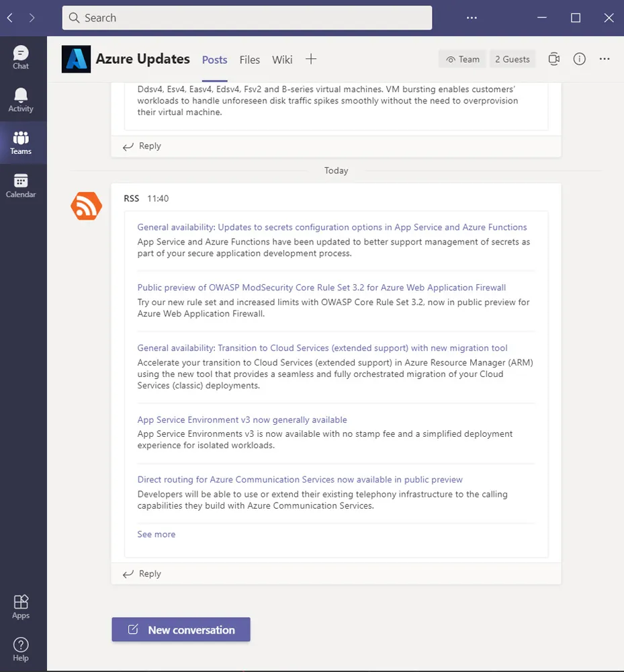The width and height of the screenshot is (624, 672).
Task: Minimize the Teams window
Action: coord(542,17)
